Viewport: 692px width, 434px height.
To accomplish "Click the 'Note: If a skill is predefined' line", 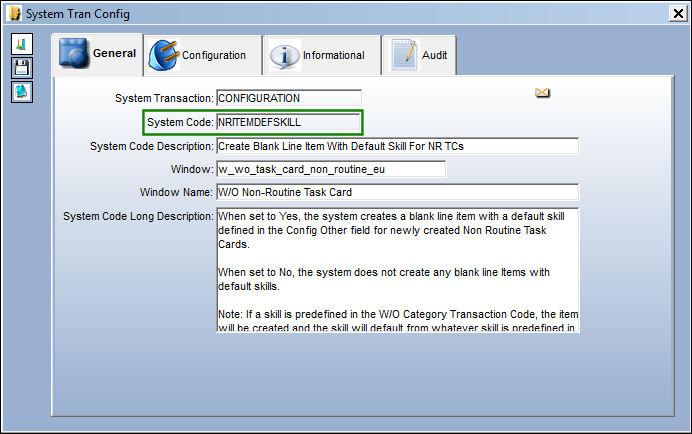I will (x=398, y=314).
